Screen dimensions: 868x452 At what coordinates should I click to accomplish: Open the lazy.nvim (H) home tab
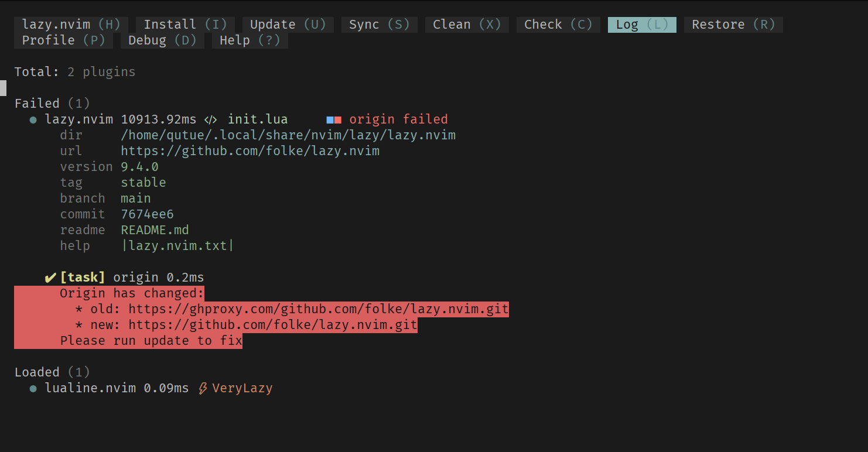tap(71, 25)
